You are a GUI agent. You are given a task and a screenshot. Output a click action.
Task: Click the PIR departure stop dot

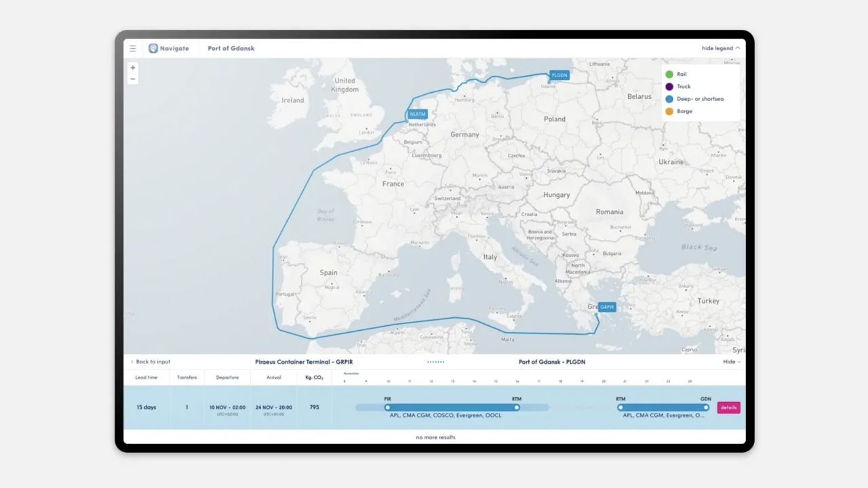point(388,407)
